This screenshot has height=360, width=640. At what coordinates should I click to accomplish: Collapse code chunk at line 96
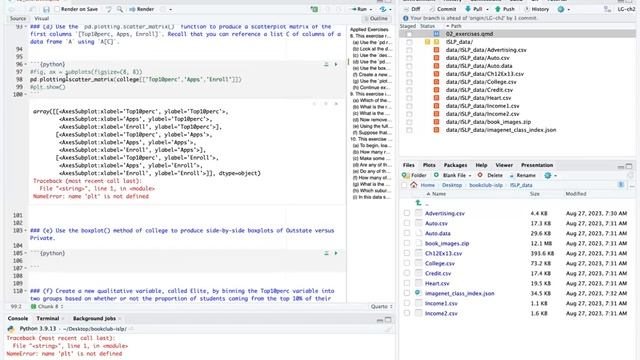pyautogui.click(x=25, y=64)
